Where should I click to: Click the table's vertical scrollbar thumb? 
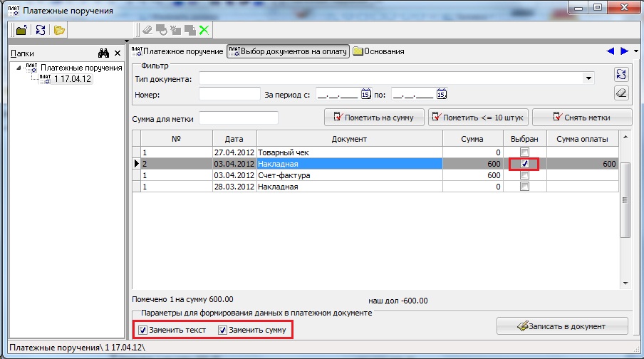pos(625,200)
